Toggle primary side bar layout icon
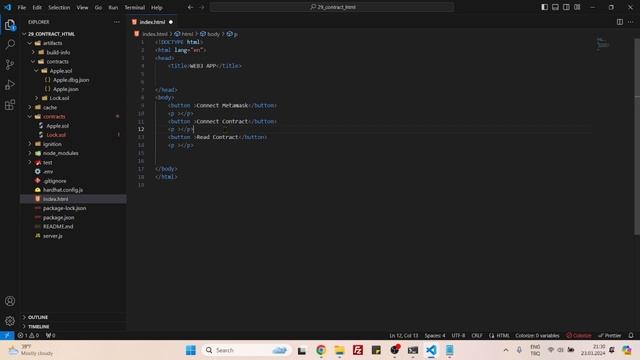640x360 pixels. point(544,7)
